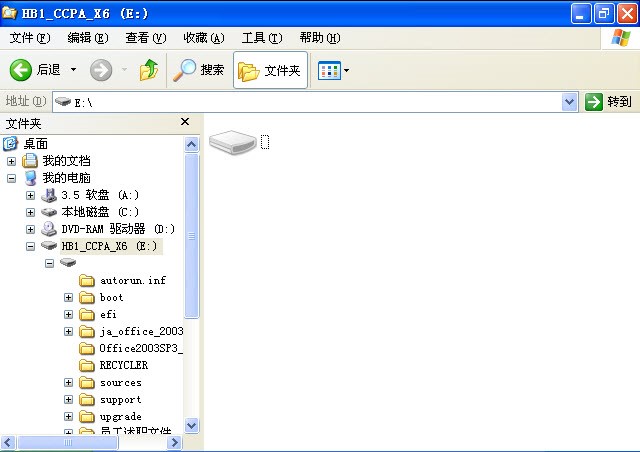Select the 3.5 软盘 (A:) label

100,195
